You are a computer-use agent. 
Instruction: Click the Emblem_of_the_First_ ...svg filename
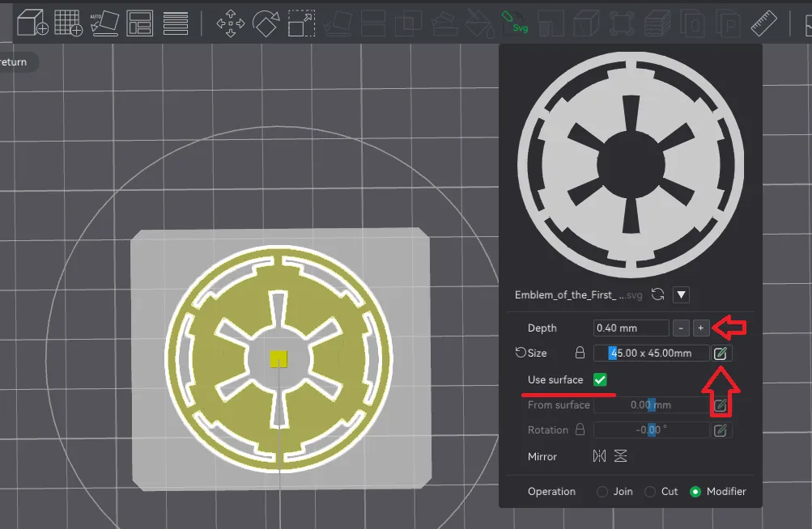579,295
